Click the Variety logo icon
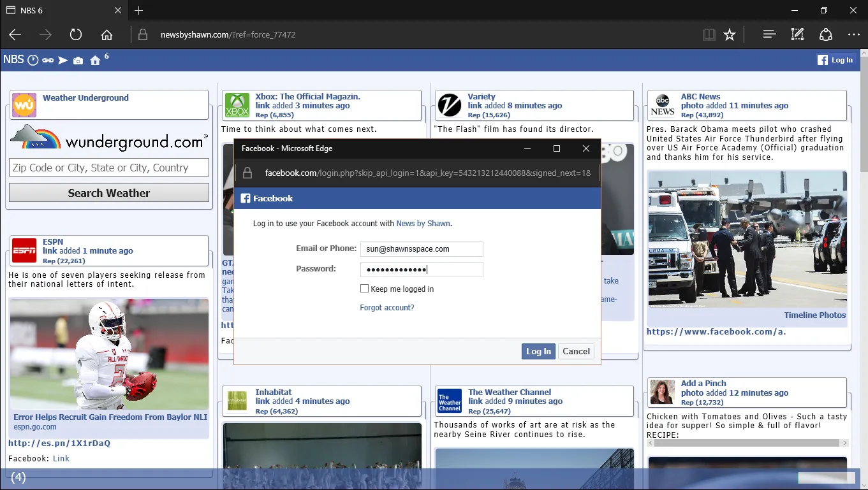Viewport: 868px width, 490px height. pos(450,104)
